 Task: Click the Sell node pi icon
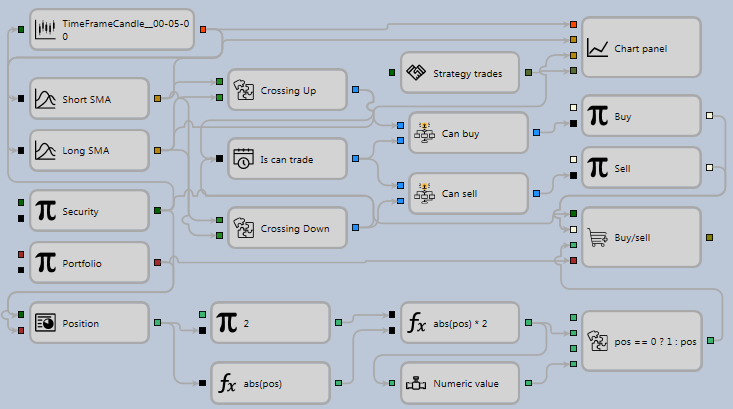click(598, 168)
